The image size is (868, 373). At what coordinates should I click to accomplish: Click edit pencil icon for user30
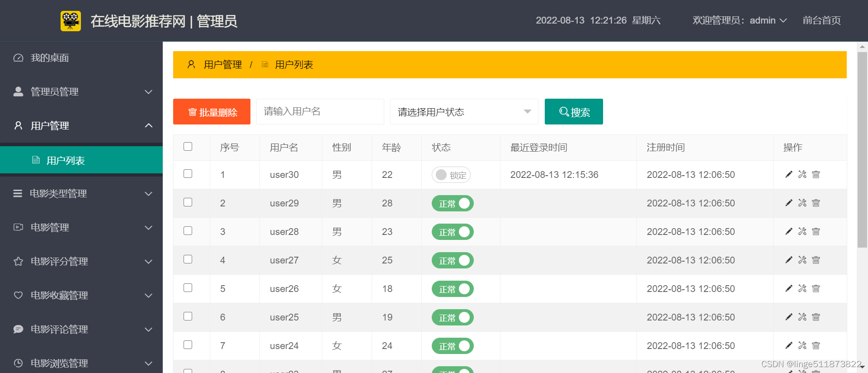789,174
